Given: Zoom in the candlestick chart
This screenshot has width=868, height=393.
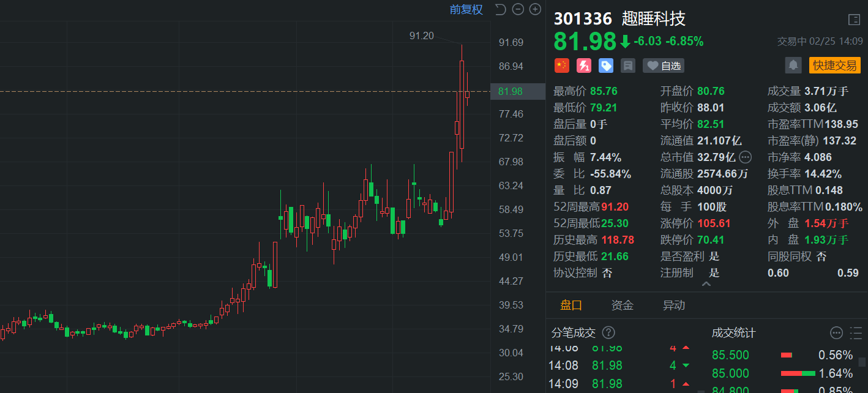Looking at the screenshot, I should [x=535, y=9].
